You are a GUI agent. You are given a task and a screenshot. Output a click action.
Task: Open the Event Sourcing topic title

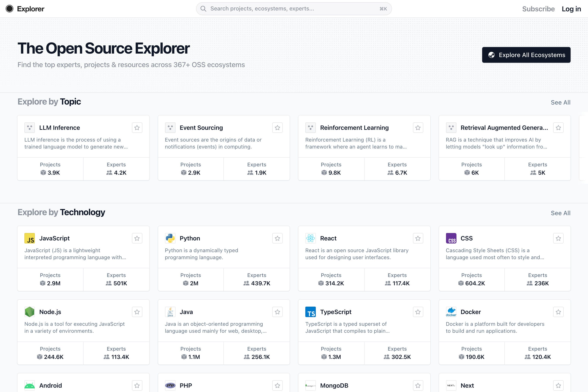point(201,128)
